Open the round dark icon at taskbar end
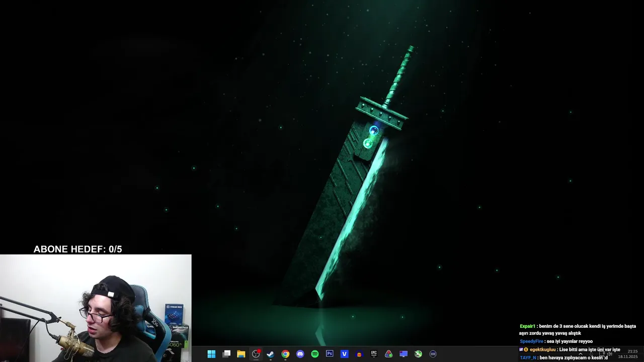The height and width of the screenshot is (362, 644). click(x=433, y=354)
